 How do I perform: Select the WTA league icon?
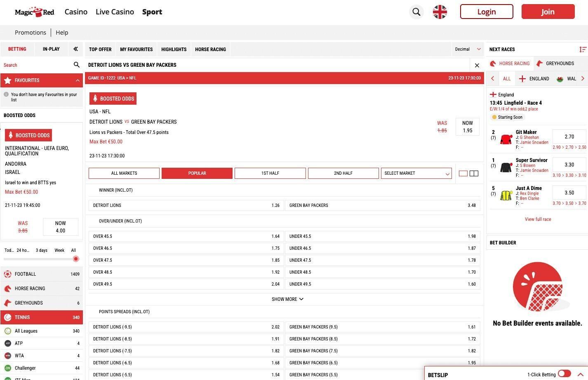[7, 356]
